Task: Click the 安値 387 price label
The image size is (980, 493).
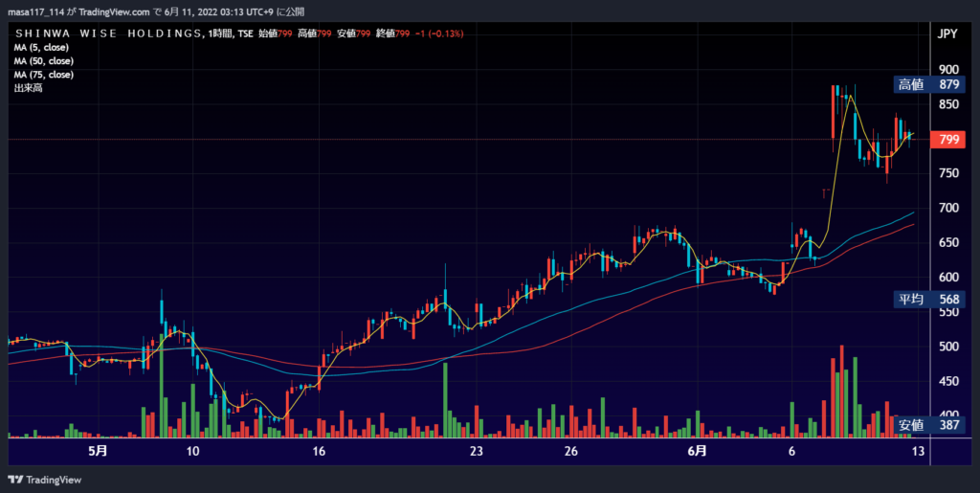Action: [x=928, y=426]
